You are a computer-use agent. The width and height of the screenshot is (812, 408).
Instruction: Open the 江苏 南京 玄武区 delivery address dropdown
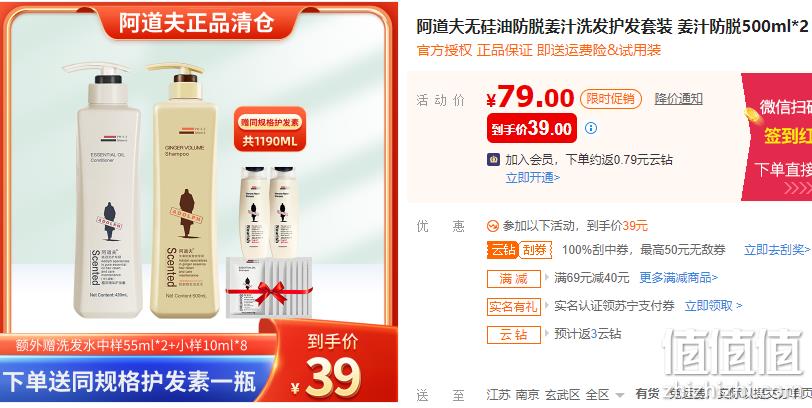[555, 395]
